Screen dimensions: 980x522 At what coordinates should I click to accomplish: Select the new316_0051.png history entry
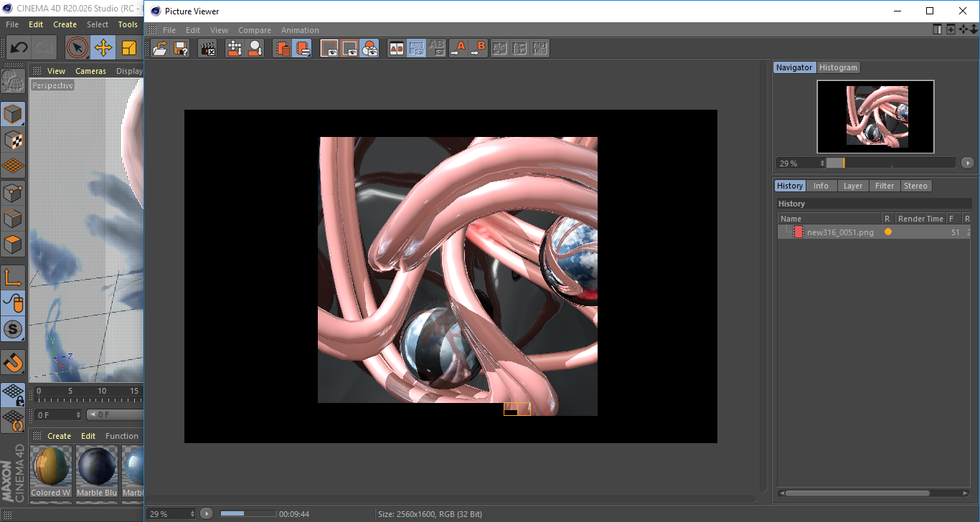874,232
